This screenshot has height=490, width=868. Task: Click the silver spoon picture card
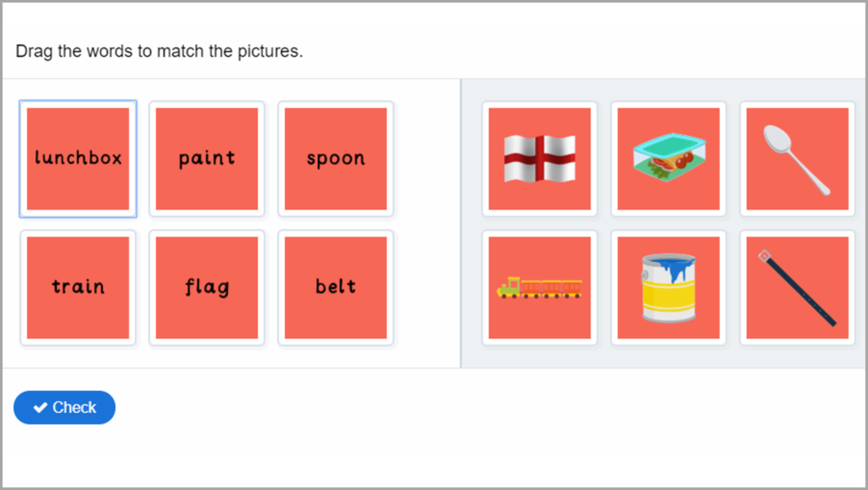[798, 159]
